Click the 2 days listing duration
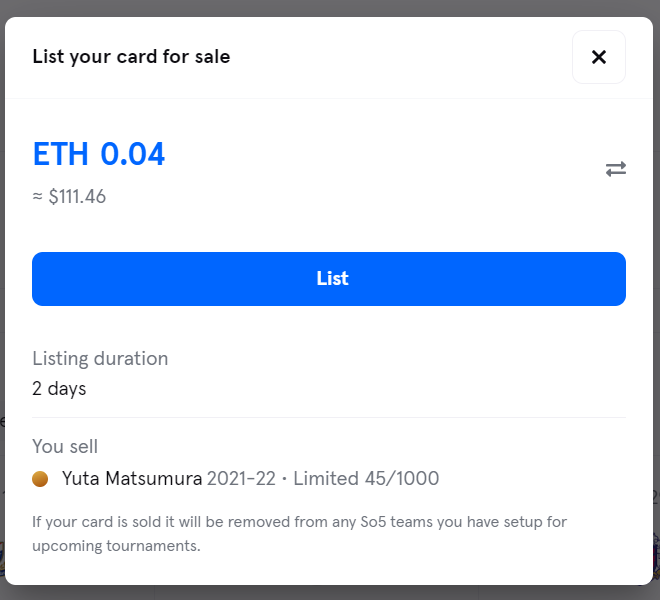The image size is (660, 600). tap(59, 389)
